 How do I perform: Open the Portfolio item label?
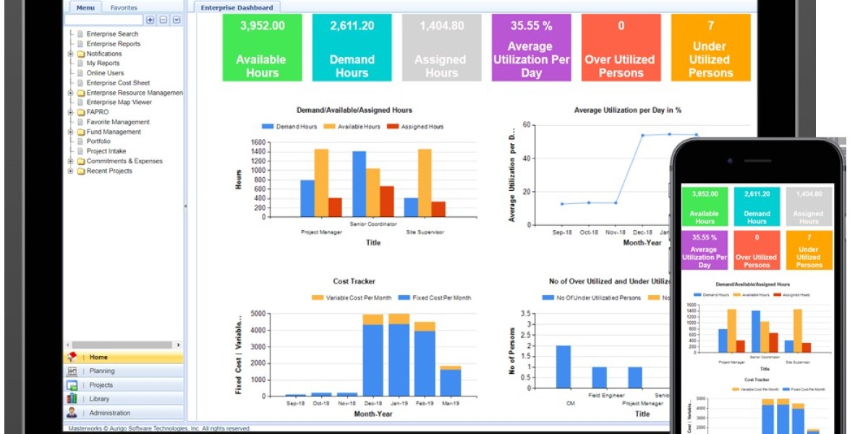(x=98, y=142)
